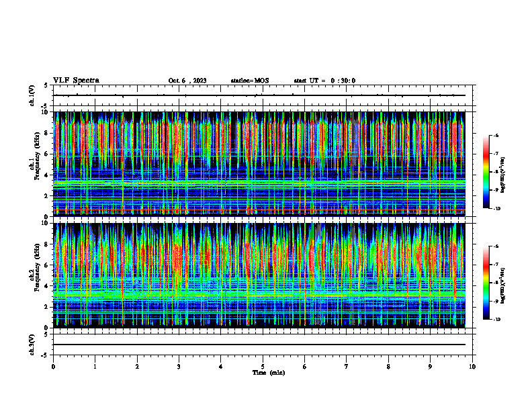Screen dimensions: 532x411
Task: Click the "-6" label on ch.2 color bar
Action: pyautogui.click(x=496, y=246)
